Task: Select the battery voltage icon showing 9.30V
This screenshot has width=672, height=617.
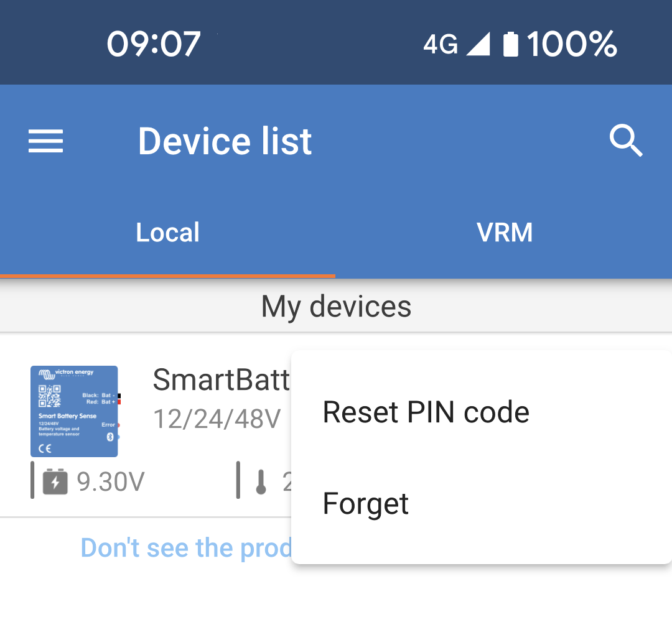Action: (55, 480)
